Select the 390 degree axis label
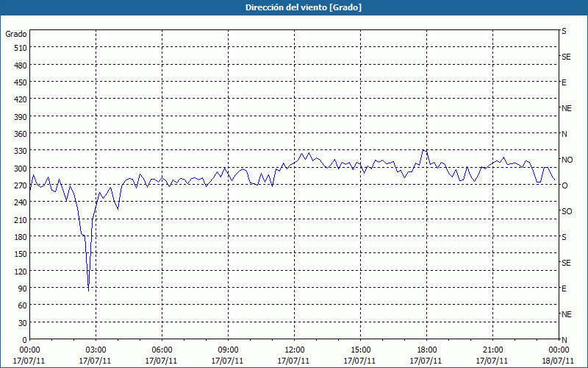588x368 pixels. tap(21, 117)
